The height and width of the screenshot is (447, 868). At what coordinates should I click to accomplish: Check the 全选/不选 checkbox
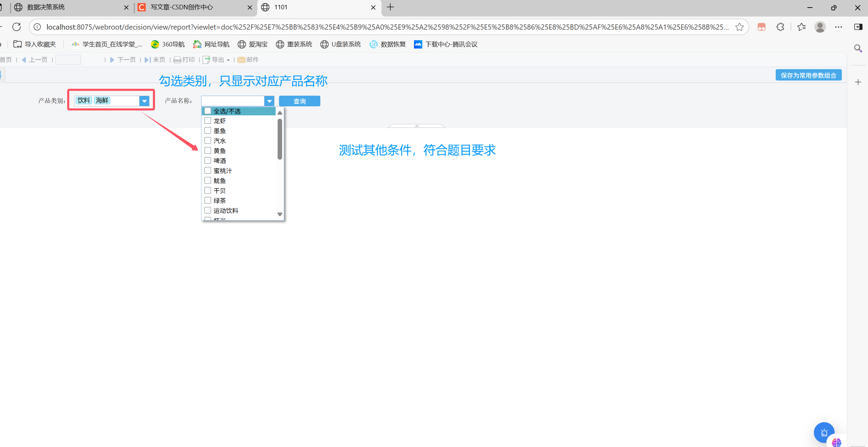click(208, 111)
